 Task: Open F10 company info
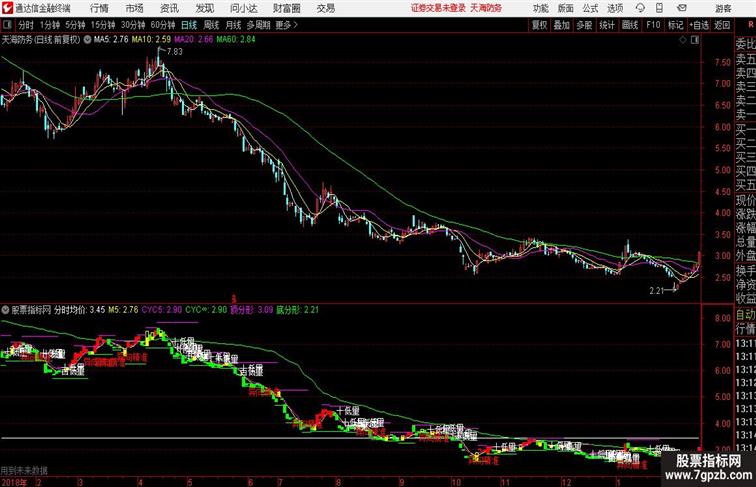point(653,25)
